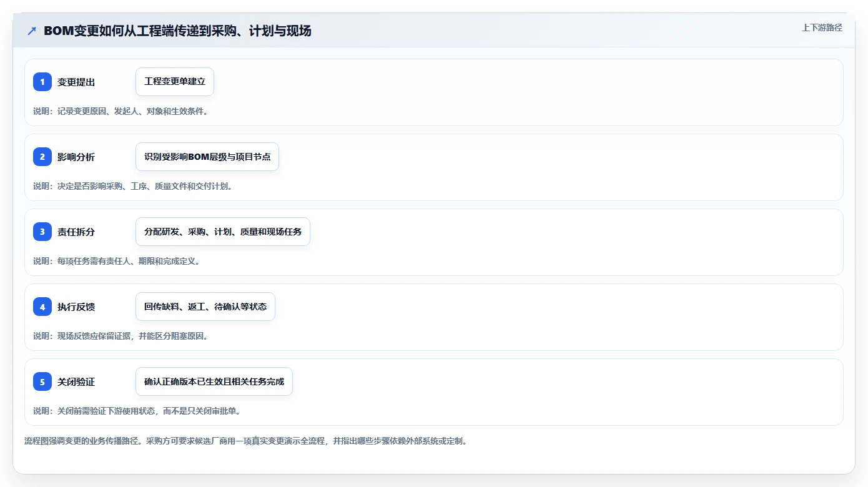This screenshot has width=868, height=487.
Task: Click the 影响分析 step label
Action: click(76, 157)
